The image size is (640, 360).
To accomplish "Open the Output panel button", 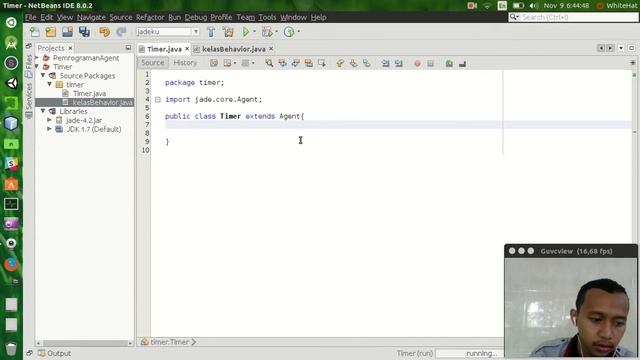I will (x=54, y=353).
